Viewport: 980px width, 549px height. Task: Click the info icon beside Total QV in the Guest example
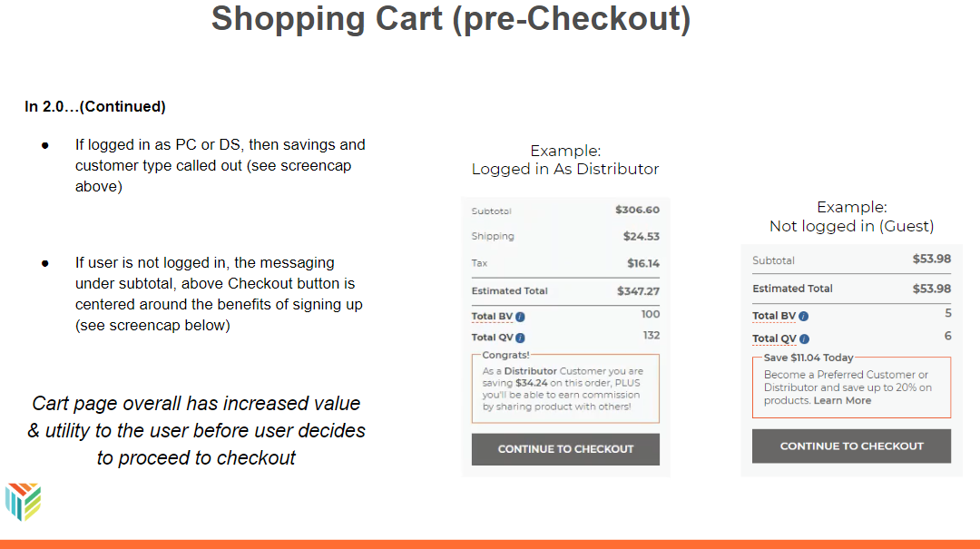tap(803, 339)
